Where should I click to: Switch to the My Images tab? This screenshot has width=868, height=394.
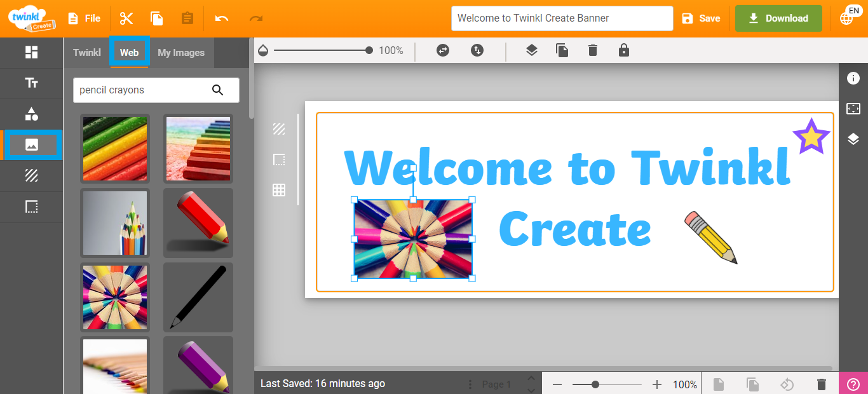pos(181,53)
